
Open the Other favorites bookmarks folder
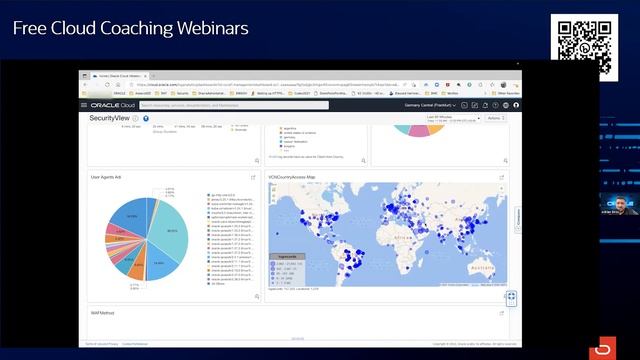506,93
